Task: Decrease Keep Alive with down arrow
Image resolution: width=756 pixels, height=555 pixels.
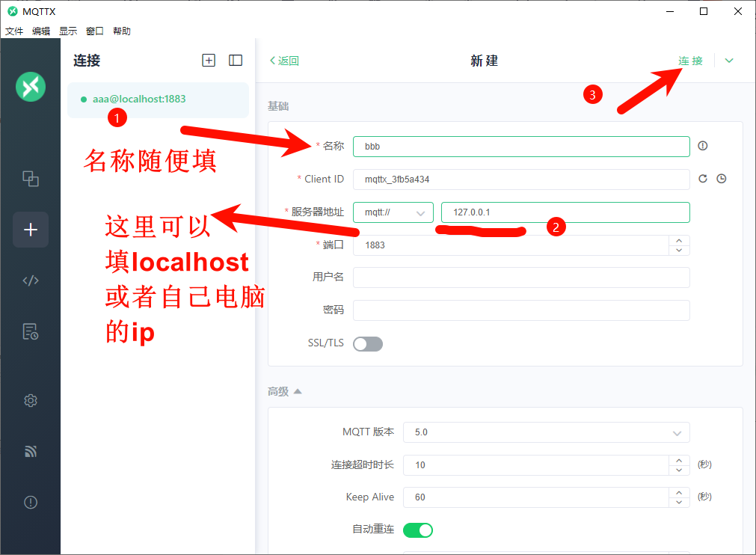Action: [x=679, y=503]
